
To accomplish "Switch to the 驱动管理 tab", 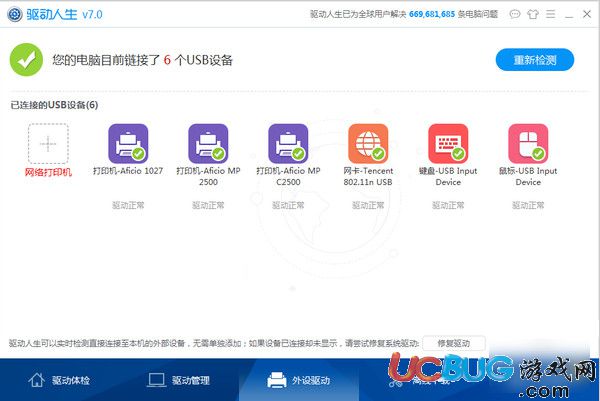I will pos(179,380).
